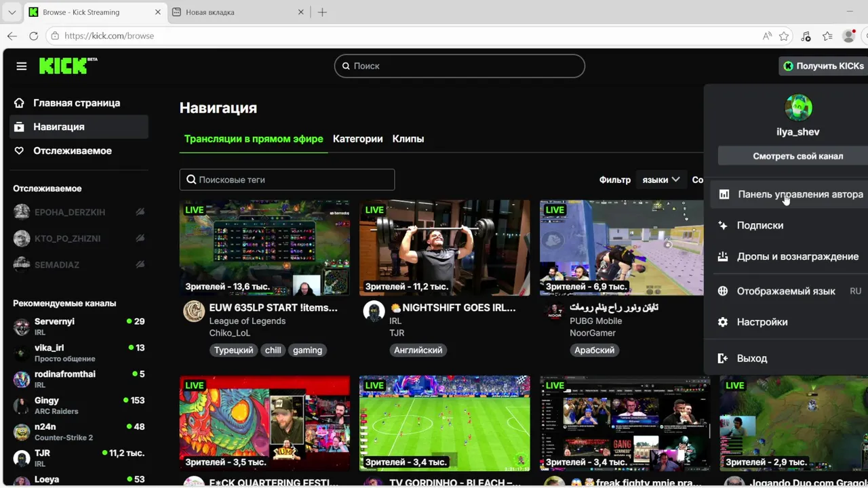Go back with the browser arrow
The width and height of the screenshot is (868, 488).
pos(12,36)
